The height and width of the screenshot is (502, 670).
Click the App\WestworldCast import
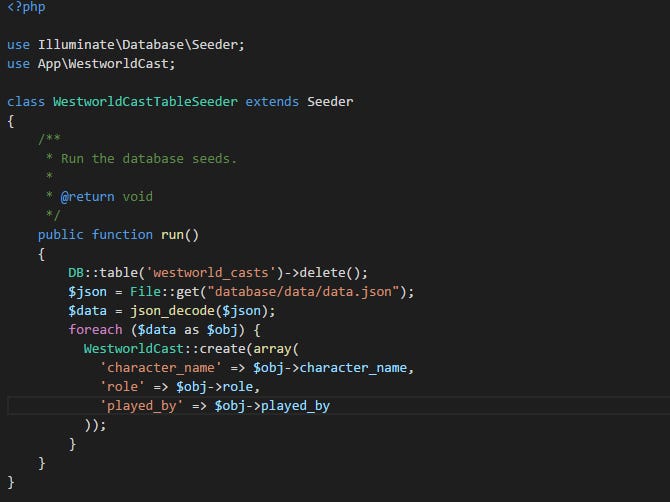click(106, 64)
